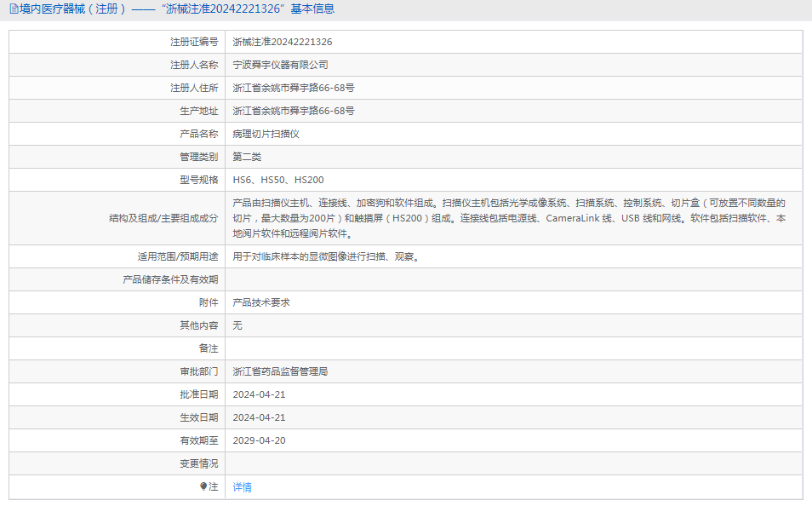Click the 适用范围/预期用途 label
Screen dimensions: 812x506
[x=178, y=256]
